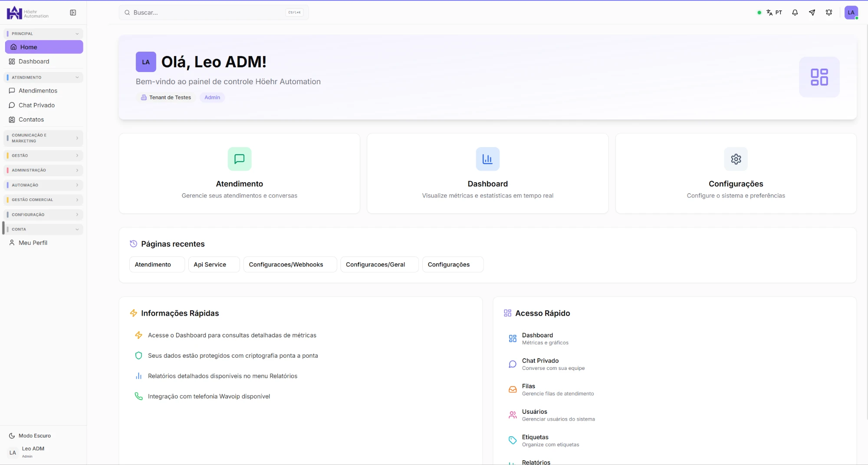This screenshot has height=465, width=868.
Task: Click the Usuários people icon in Acesso Rápido
Action: pos(513,415)
